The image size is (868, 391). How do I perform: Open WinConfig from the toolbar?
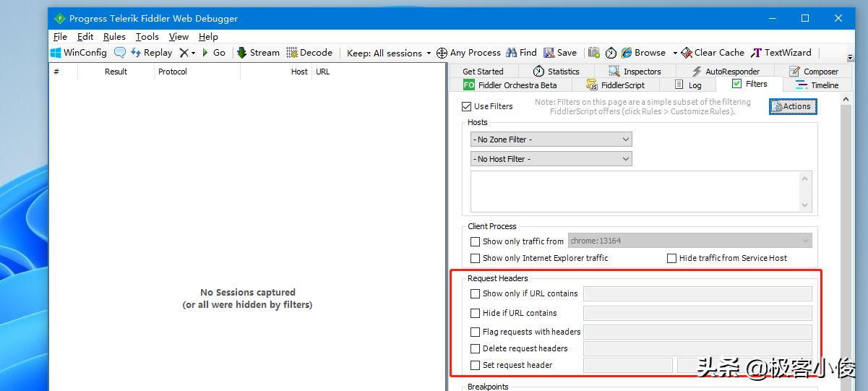79,53
